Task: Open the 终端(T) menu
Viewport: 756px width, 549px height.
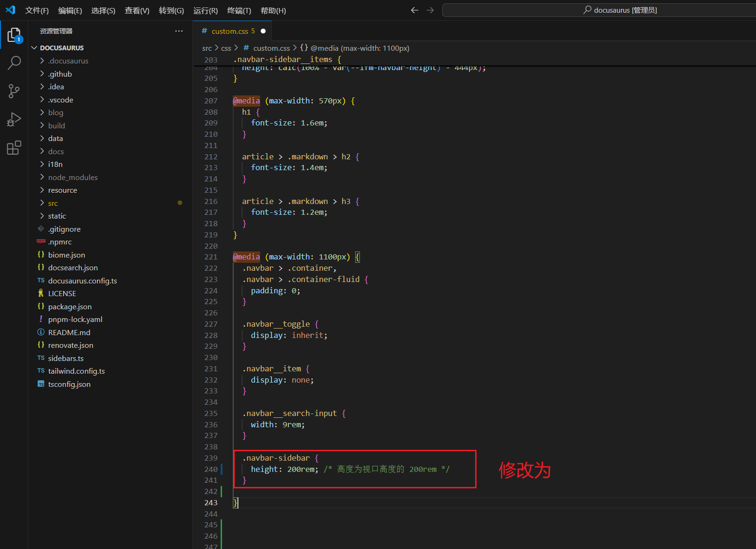Action: coord(239,10)
